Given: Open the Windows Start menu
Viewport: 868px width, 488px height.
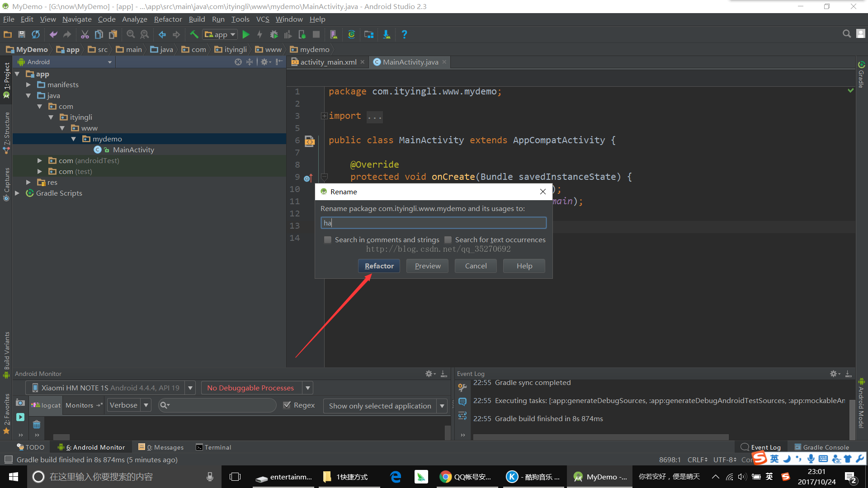Looking at the screenshot, I should (13, 477).
